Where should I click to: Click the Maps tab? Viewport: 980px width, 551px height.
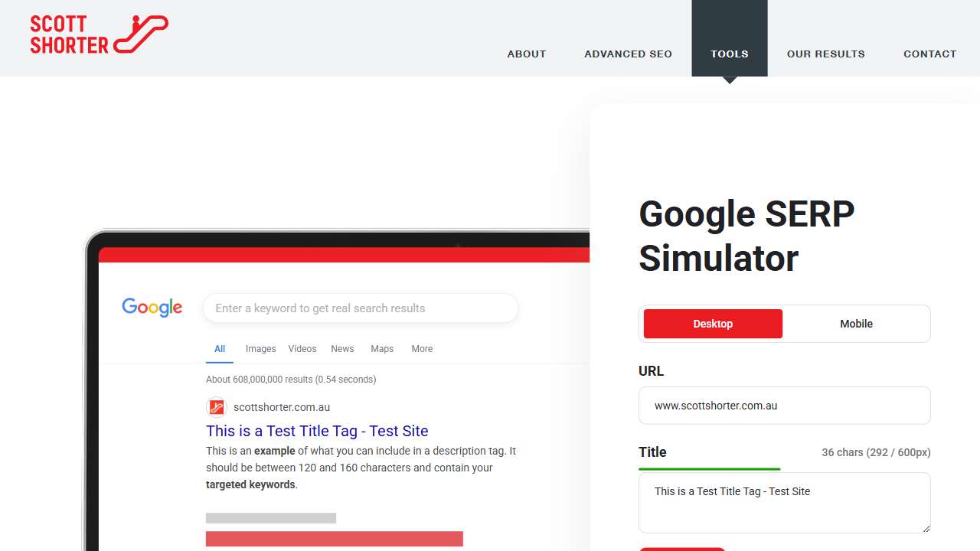click(x=381, y=348)
